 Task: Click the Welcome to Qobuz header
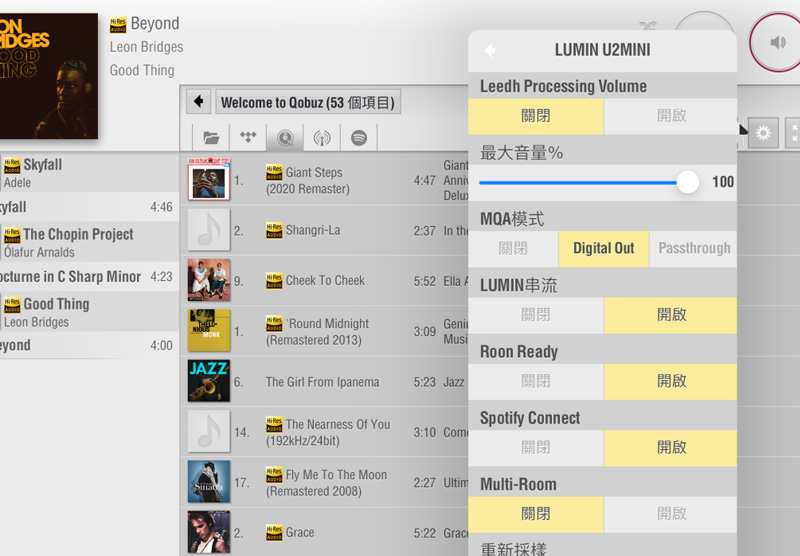tap(308, 102)
